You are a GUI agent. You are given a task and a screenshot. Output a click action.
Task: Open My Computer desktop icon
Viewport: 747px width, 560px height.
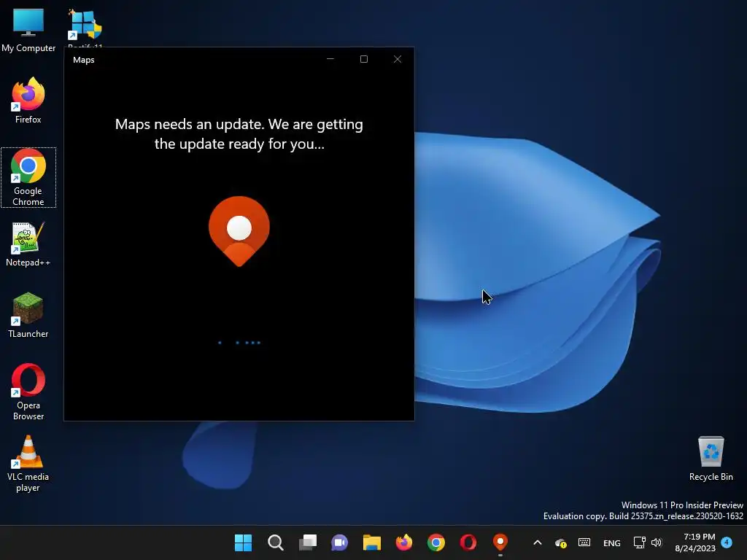coord(28,29)
